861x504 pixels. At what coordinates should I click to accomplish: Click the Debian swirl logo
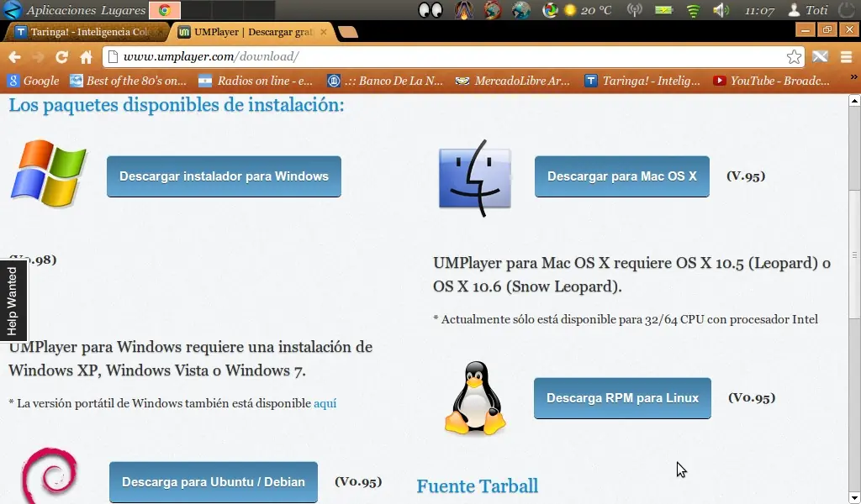pos(50,475)
